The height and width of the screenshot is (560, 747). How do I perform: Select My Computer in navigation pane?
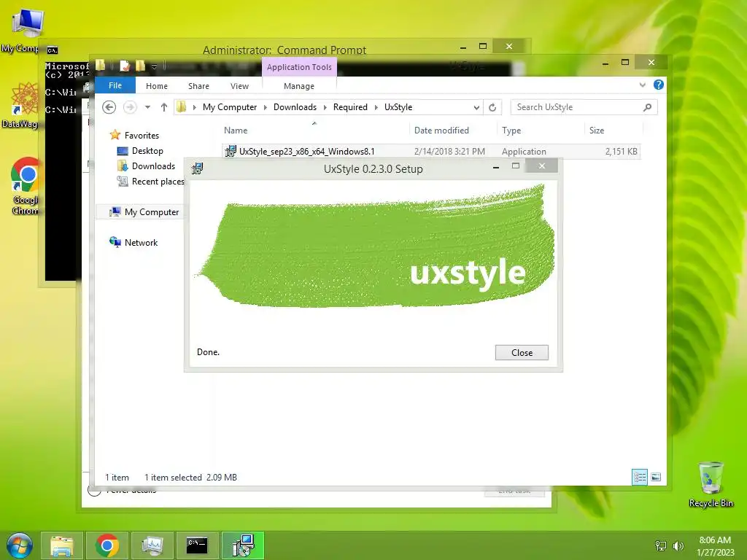[x=152, y=212]
